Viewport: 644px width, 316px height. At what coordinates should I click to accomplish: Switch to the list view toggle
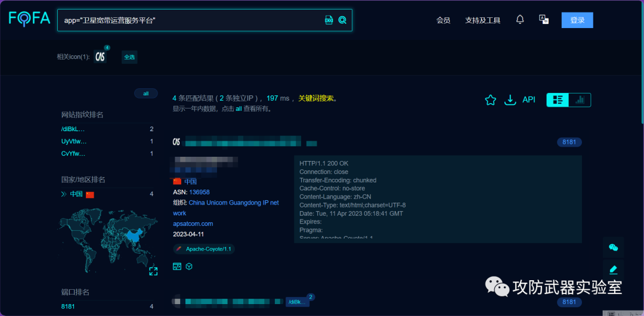pyautogui.click(x=558, y=100)
